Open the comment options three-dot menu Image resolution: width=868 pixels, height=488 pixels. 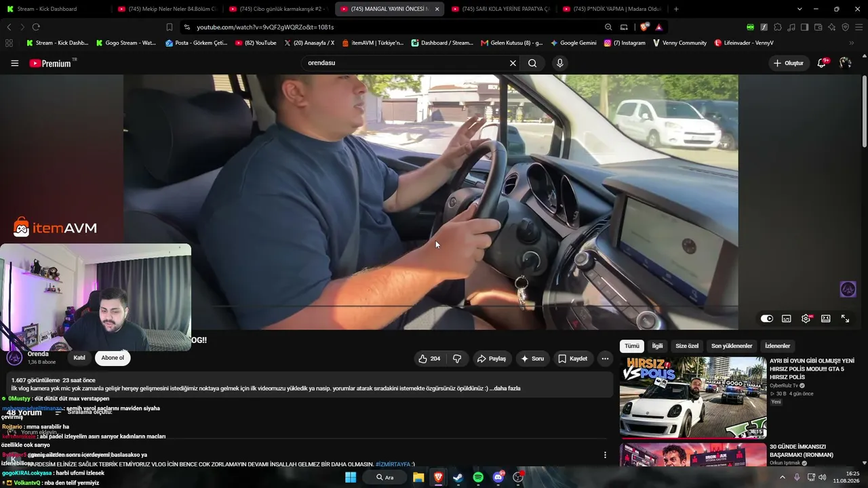pyautogui.click(x=605, y=455)
